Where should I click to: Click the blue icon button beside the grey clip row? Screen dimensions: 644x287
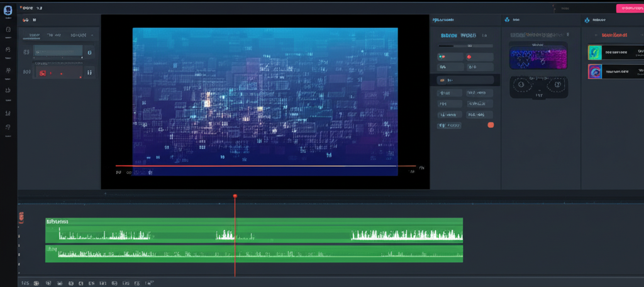click(89, 52)
